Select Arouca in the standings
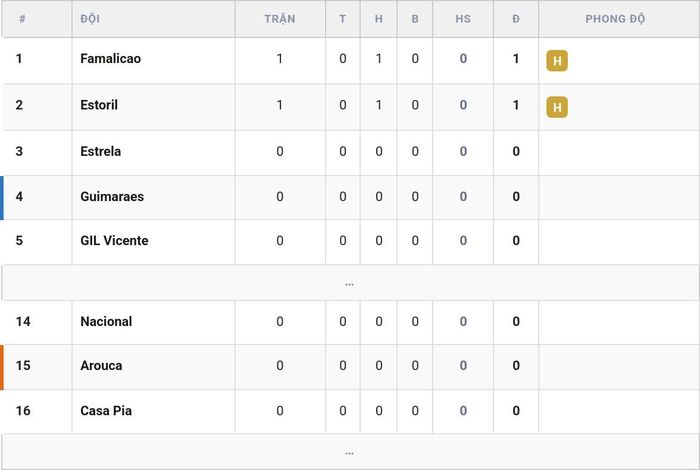The height and width of the screenshot is (470, 700). tap(101, 366)
